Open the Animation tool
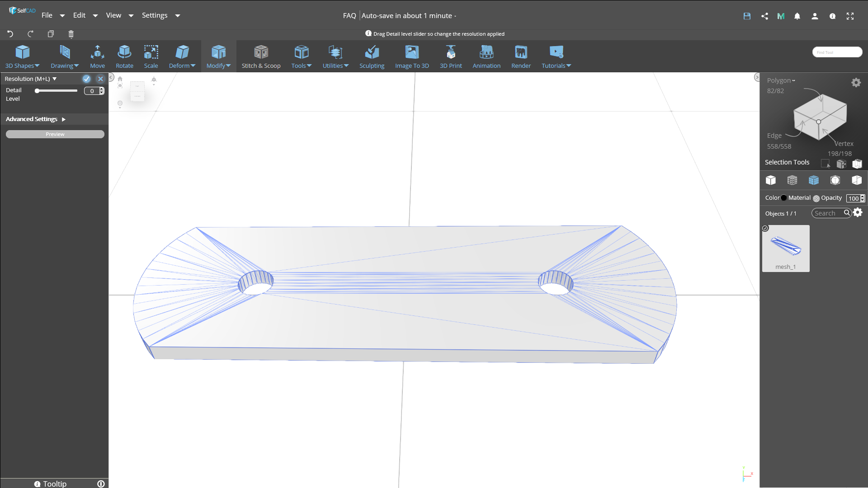 486,56
